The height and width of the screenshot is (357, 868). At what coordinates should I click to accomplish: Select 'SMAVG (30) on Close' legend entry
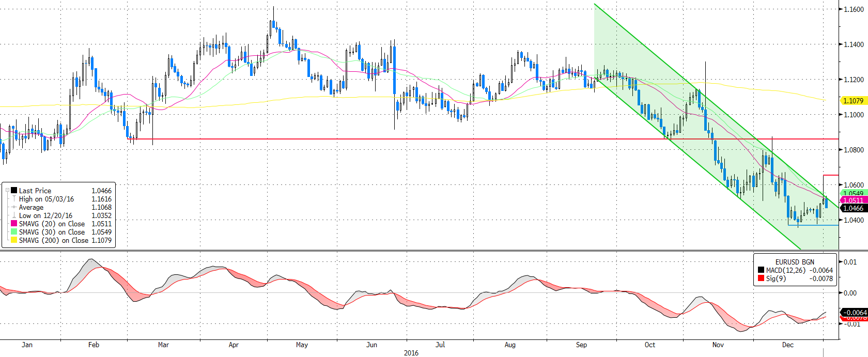coord(52,232)
